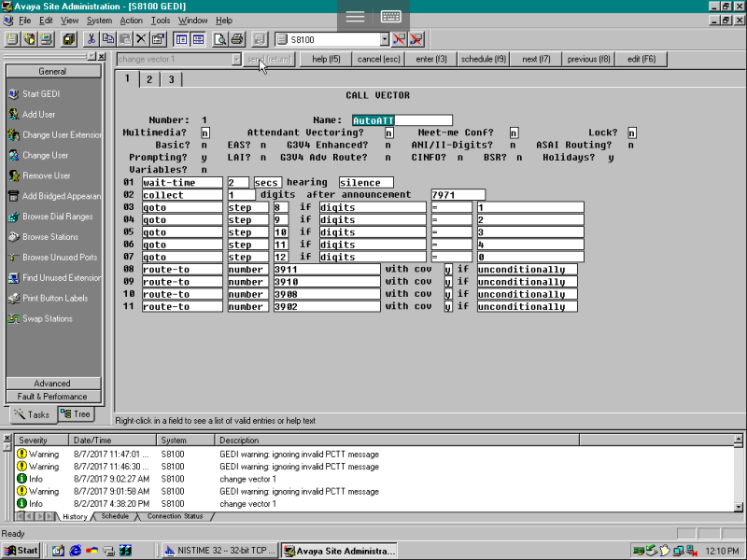Open the Windows Start button
The width and height of the screenshot is (747, 560).
21,551
